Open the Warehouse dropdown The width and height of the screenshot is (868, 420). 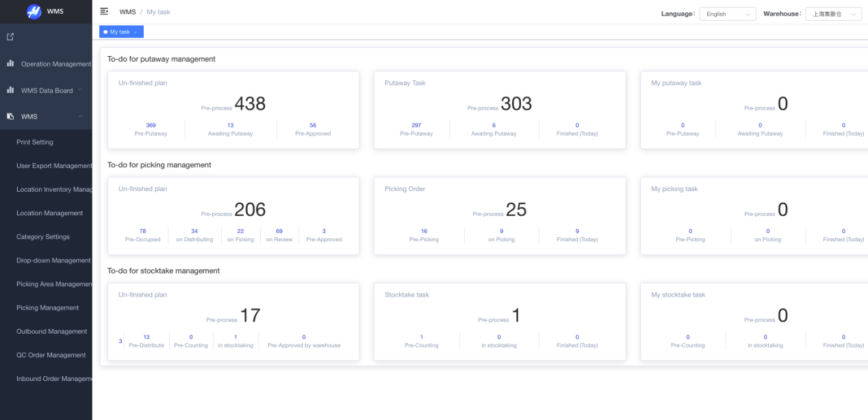tap(832, 14)
